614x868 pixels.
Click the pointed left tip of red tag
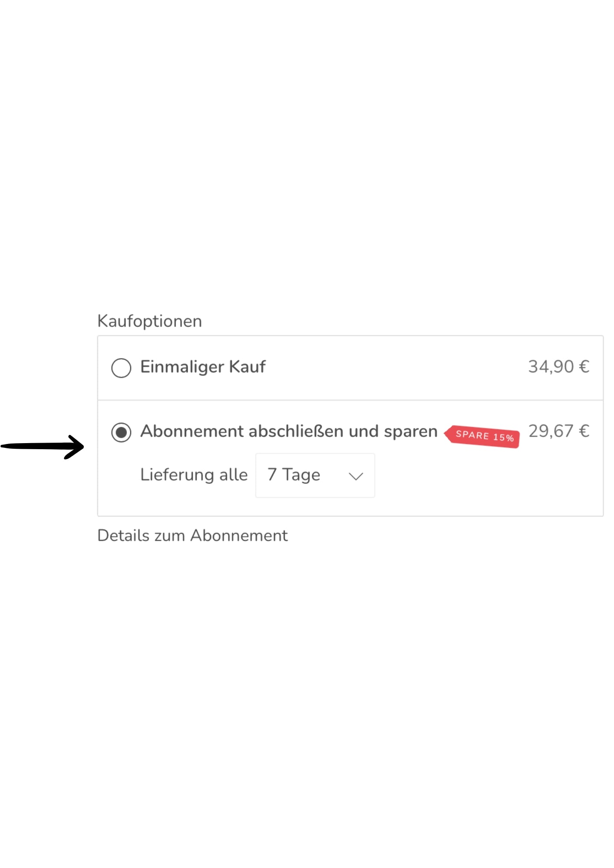pos(446,433)
